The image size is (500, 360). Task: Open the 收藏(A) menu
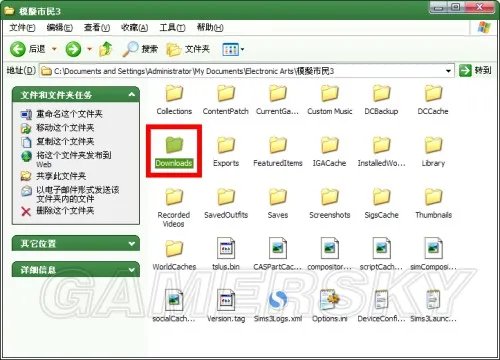135,28
